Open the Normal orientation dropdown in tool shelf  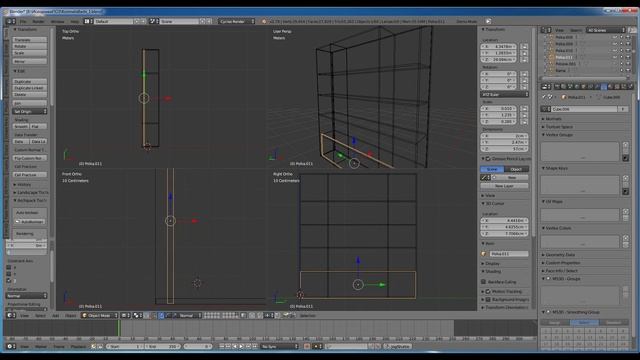click(27, 296)
